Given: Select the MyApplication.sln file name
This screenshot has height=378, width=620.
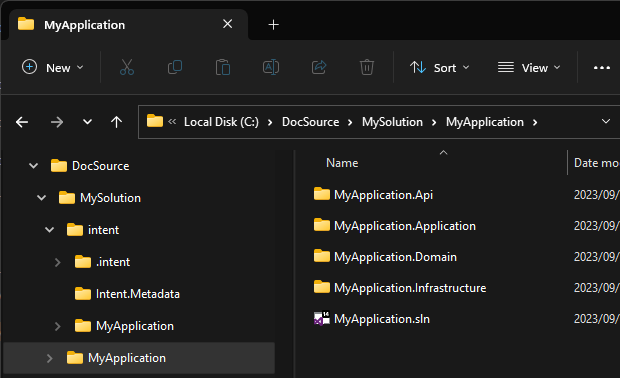Looking at the screenshot, I should 382,319.
